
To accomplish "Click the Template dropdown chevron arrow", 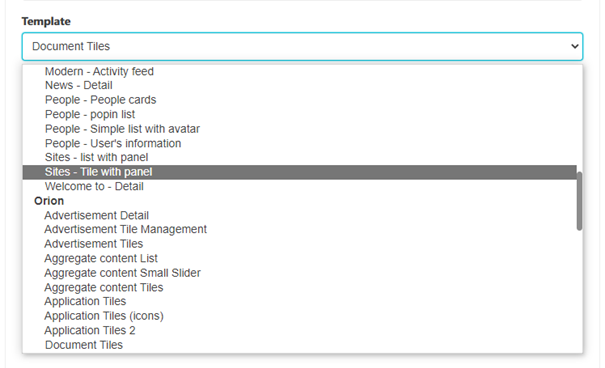I will coord(575,46).
